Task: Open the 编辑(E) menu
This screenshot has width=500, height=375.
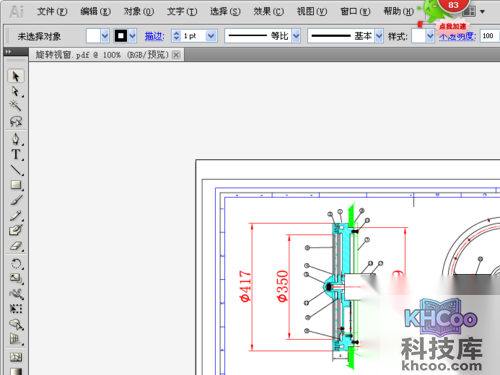Action: pos(95,12)
